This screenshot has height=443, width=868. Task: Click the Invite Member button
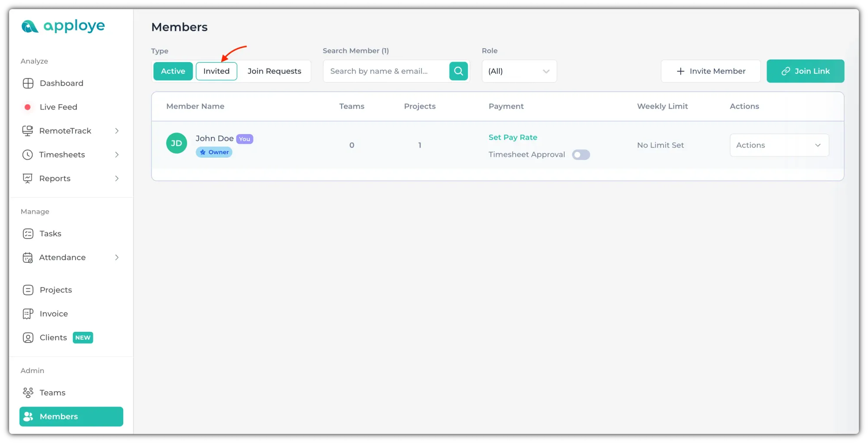coord(710,71)
